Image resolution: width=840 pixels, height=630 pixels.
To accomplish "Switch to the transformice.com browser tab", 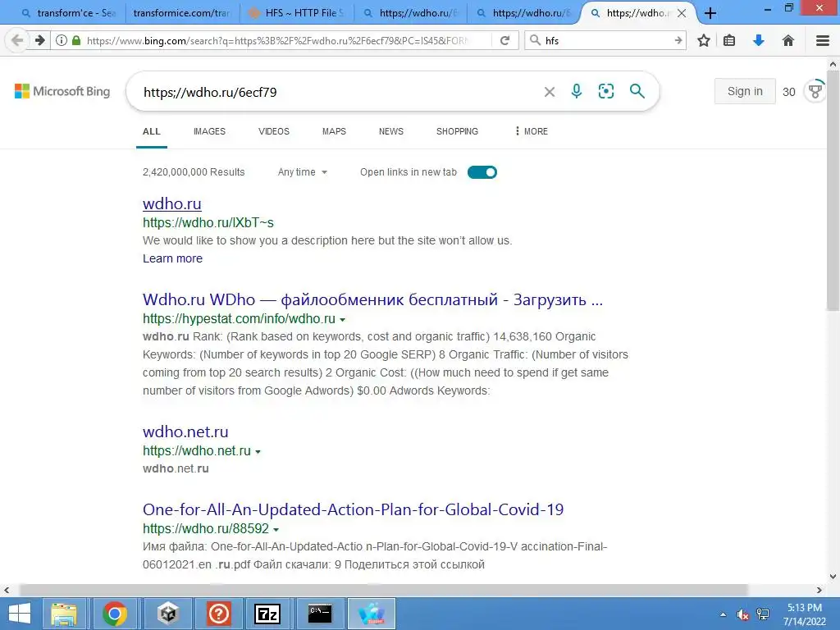I will pyautogui.click(x=181, y=13).
